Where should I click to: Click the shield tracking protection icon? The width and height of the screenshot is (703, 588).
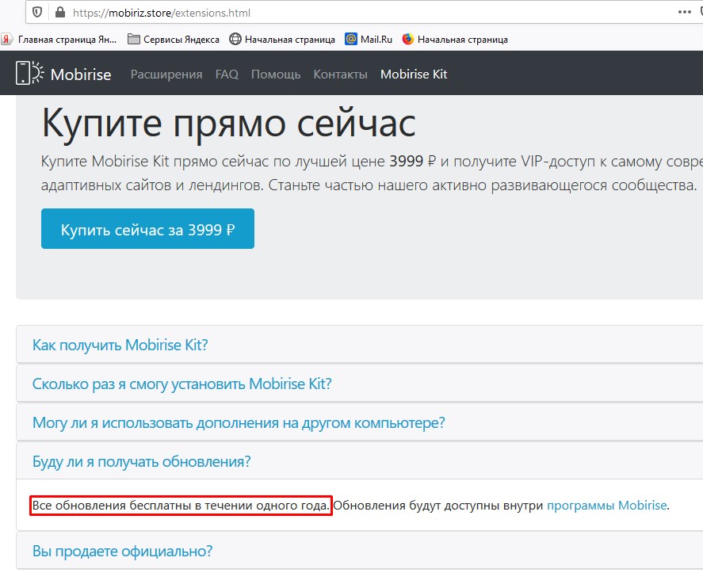pyautogui.click(x=38, y=13)
